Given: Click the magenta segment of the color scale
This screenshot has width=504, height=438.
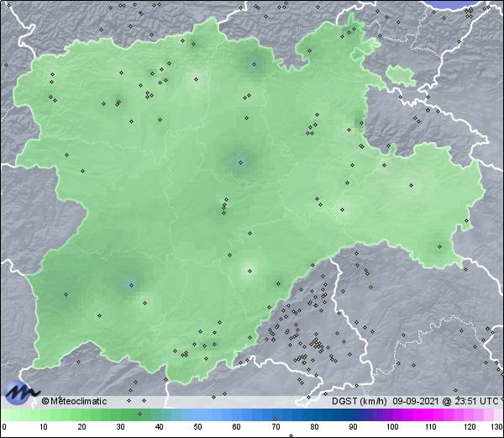Looking at the screenshot, I should point(428,414).
